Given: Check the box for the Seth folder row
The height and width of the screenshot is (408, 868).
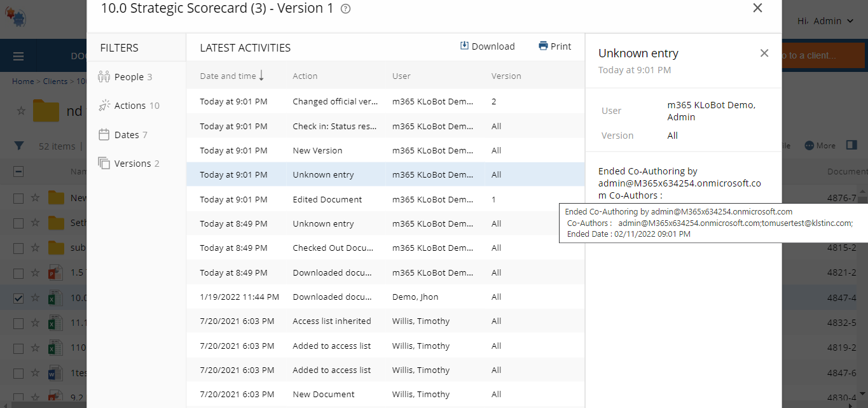Looking at the screenshot, I should tap(18, 223).
